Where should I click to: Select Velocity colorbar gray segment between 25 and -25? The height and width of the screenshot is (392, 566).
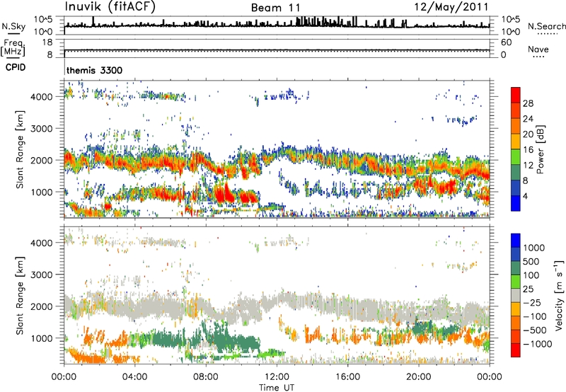point(516,296)
